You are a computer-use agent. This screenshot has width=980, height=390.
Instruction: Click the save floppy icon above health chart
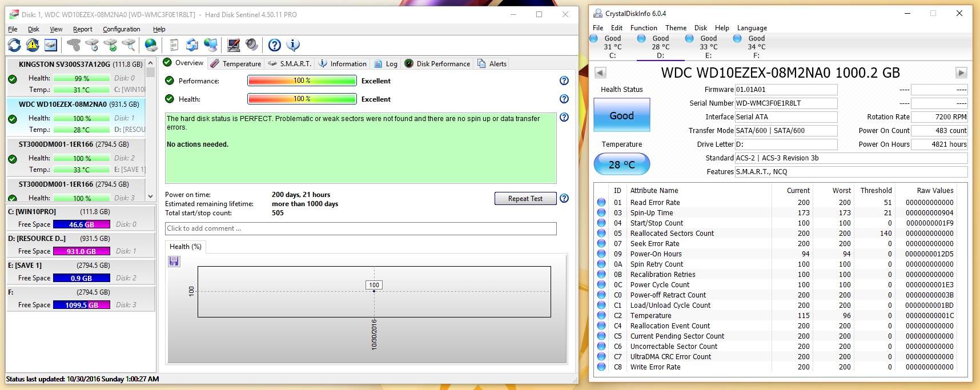174,261
